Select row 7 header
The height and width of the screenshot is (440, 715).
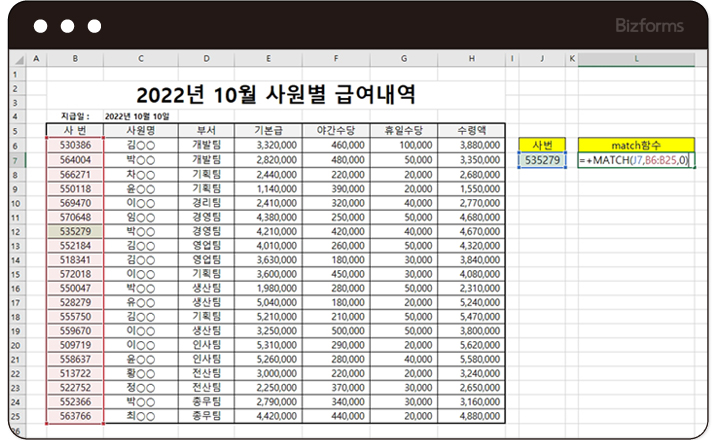pyautogui.click(x=16, y=160)
